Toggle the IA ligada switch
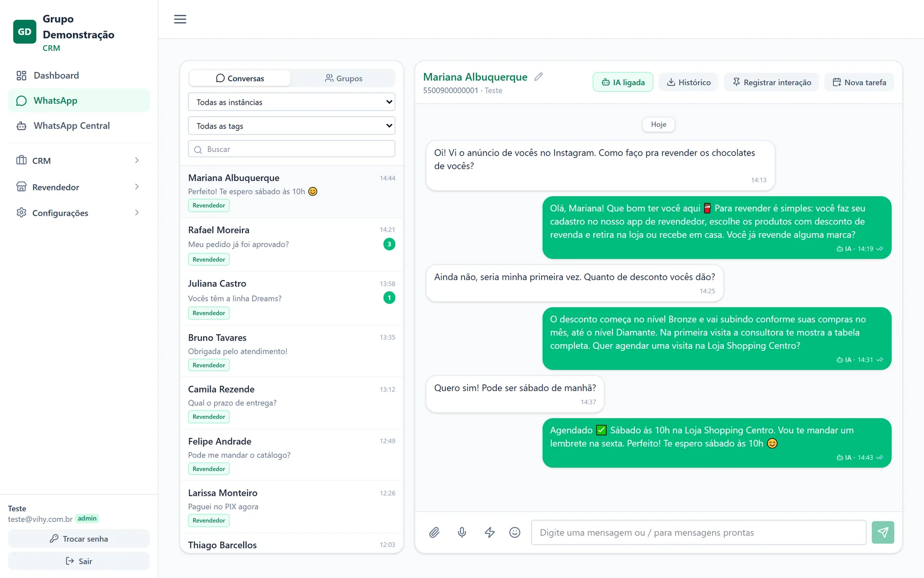The image size is (924, 578). pos(623,82)
